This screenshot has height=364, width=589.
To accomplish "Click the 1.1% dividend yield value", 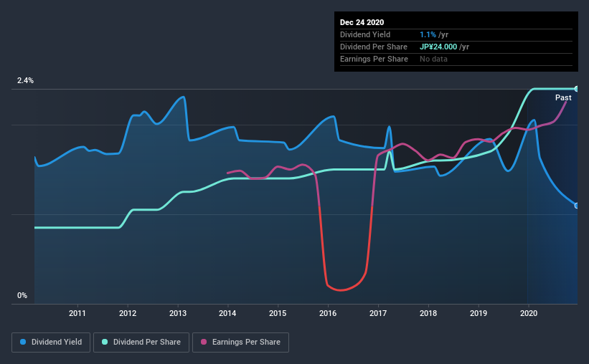I will [x=428, y=34].
